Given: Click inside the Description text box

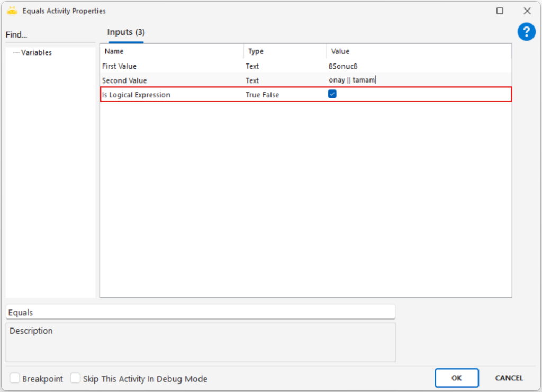Looking at the screenshot, I should coord(200,343).
